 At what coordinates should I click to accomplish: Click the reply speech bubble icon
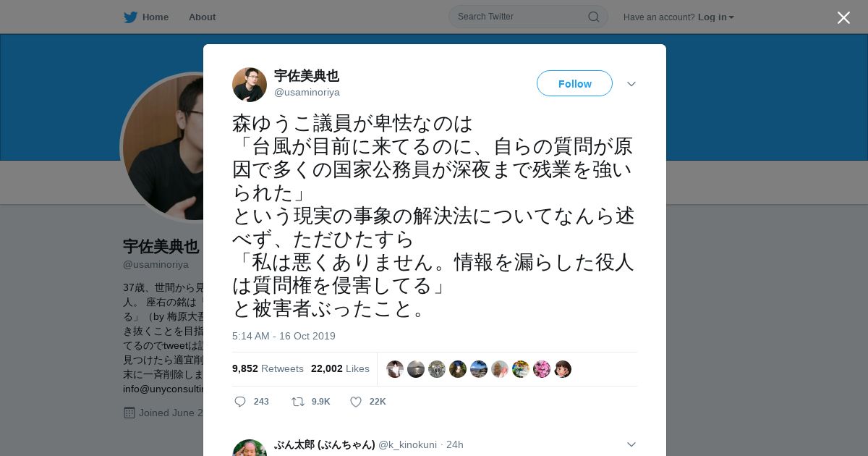click(240, 402)
